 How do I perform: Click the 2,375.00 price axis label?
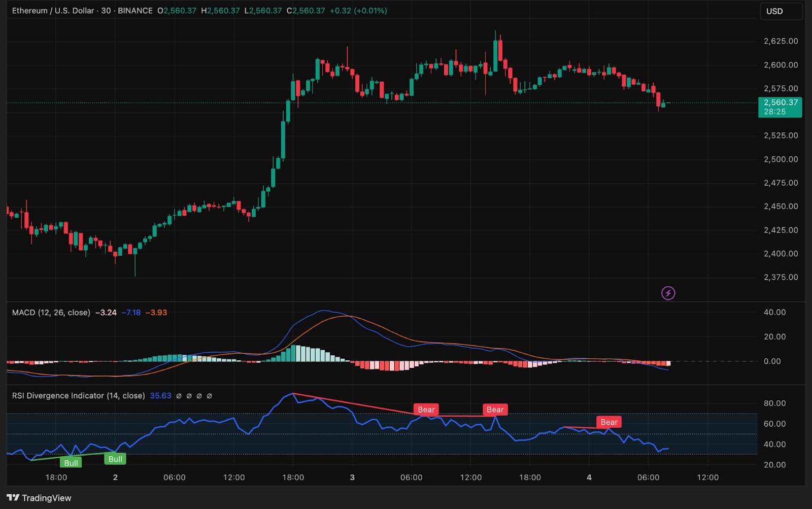[781, 277]
